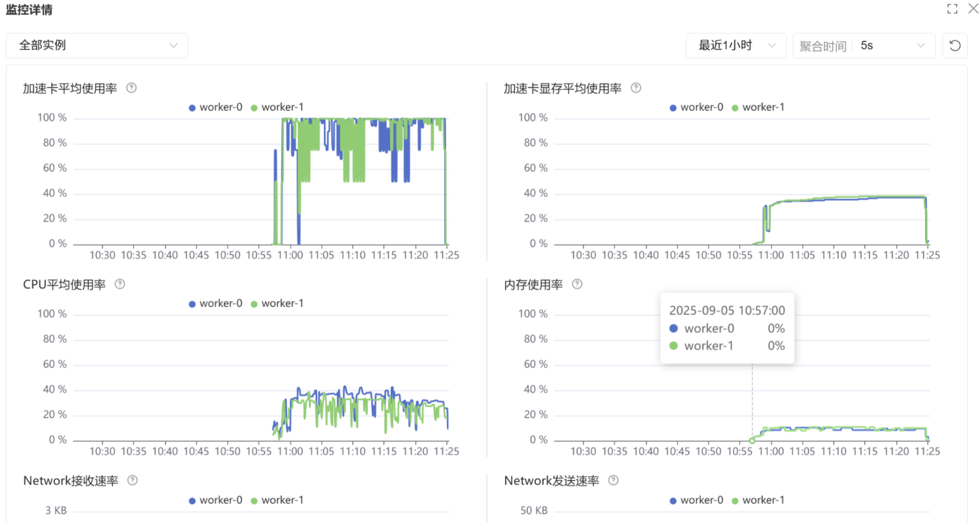Toggle worker-0 series in 加速卡平均使用率 legend
Screen dimensions: 980x523
(216, 107)
